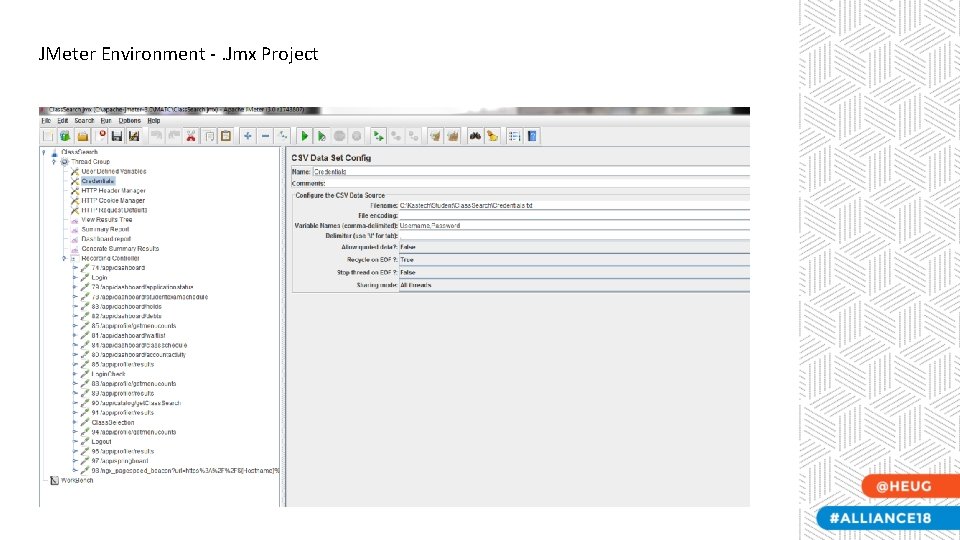Collapse the Thread Group node
This screenshot has height=540, width=960.
tap(53, 162)
